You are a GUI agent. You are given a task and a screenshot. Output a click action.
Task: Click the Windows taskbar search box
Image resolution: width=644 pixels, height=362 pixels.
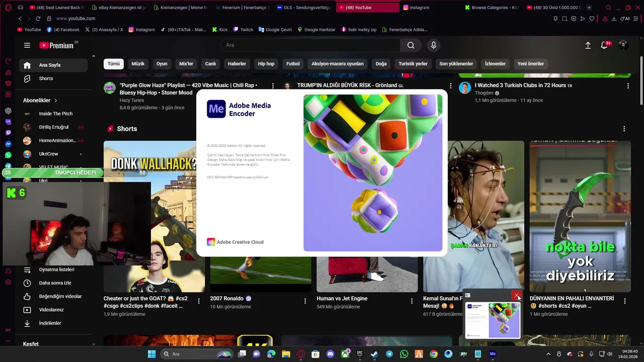(x=197, y=354)
